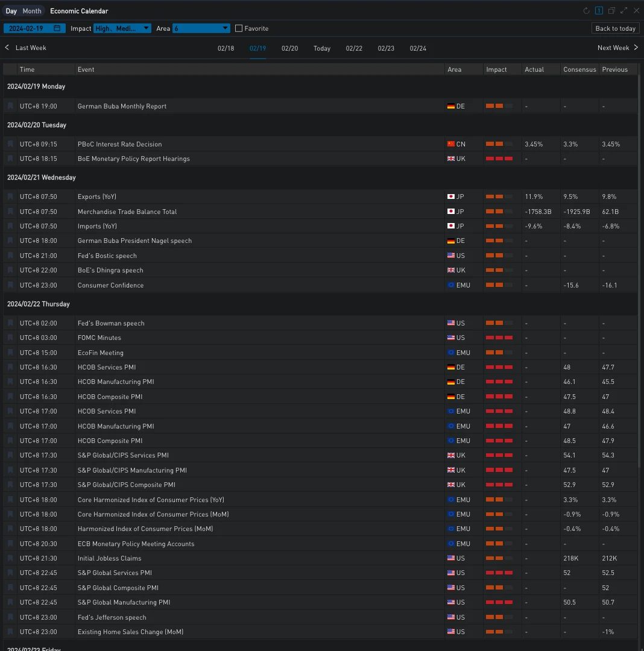Bookmark the Initial Jobless Claims event
Viewport: 644px width, 651px height.
tap(10, 558)
